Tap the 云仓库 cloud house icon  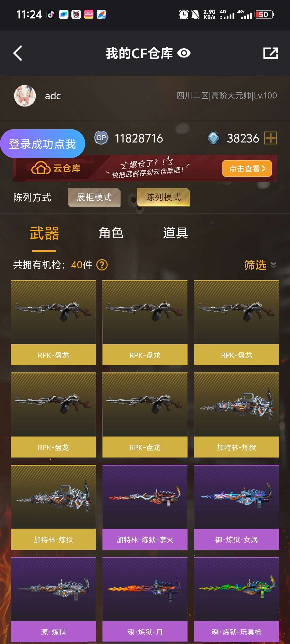click(41, 169)
